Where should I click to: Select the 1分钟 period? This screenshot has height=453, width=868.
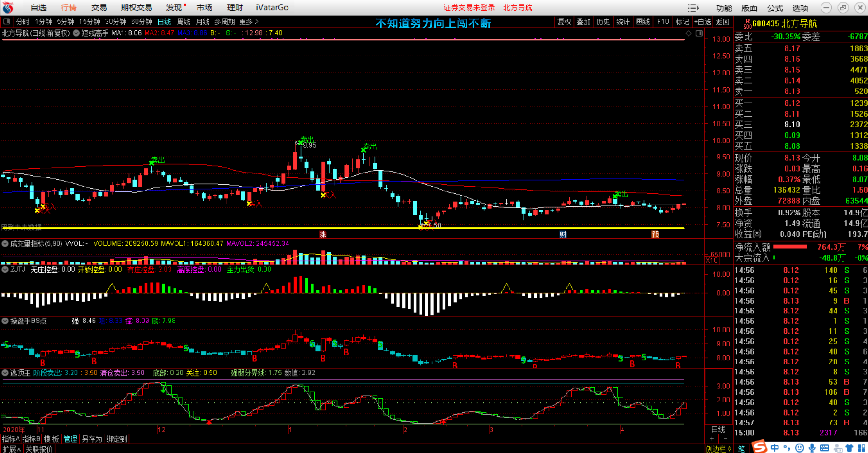point(43,22)
